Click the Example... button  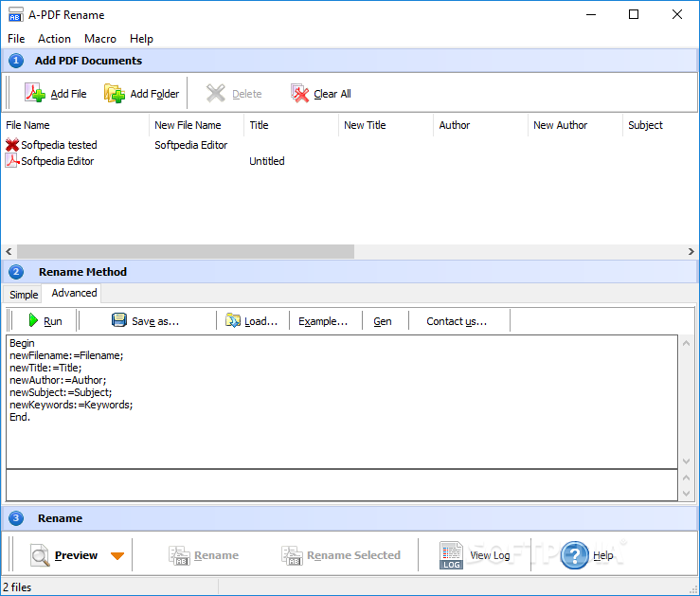[323, 321]
